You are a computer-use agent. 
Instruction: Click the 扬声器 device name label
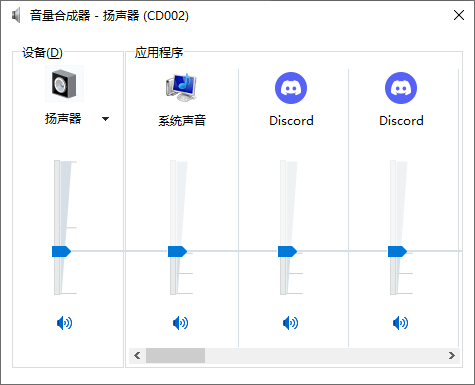point(63,119)
